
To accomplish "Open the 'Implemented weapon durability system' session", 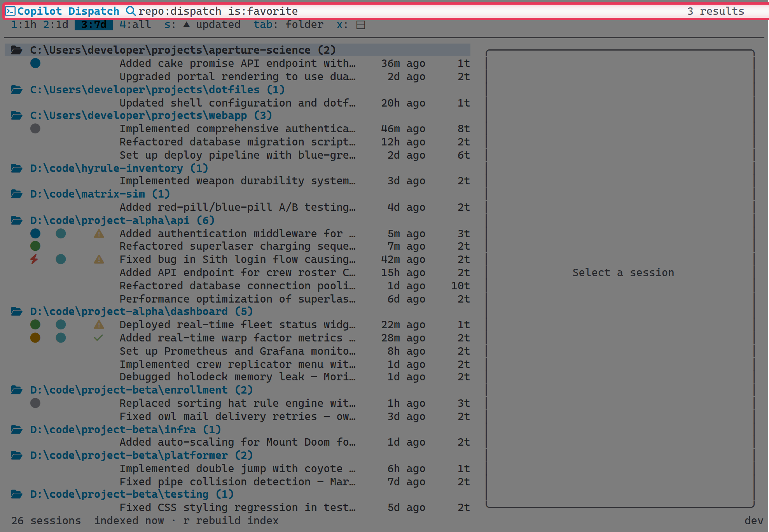I will pos(238,180).
